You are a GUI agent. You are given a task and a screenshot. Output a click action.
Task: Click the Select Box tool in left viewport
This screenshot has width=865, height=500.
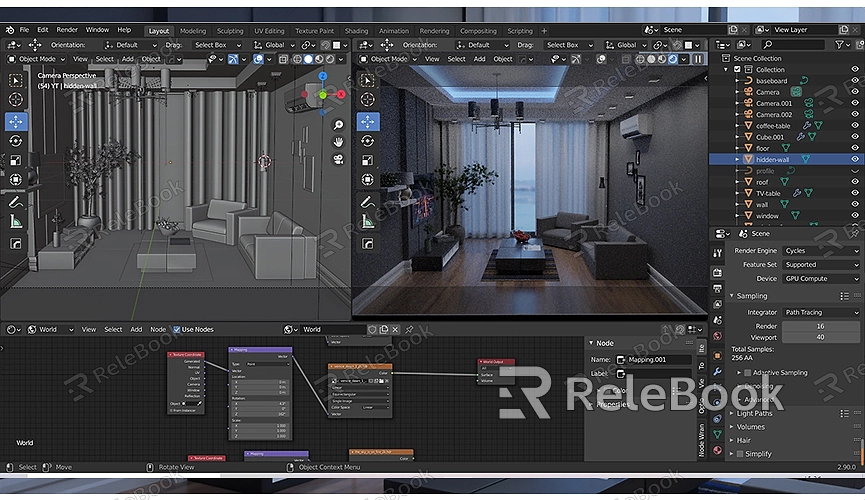[15, 81]
